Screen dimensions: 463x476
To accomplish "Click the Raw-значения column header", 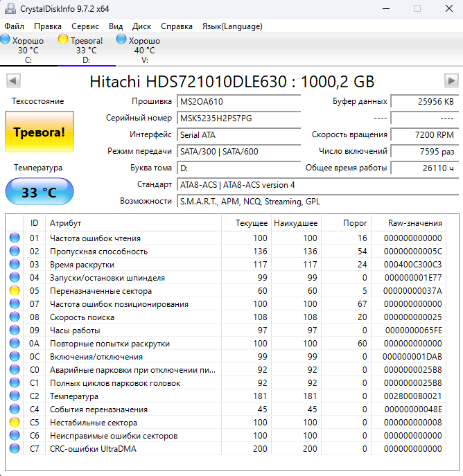I will tap(415, 223).
